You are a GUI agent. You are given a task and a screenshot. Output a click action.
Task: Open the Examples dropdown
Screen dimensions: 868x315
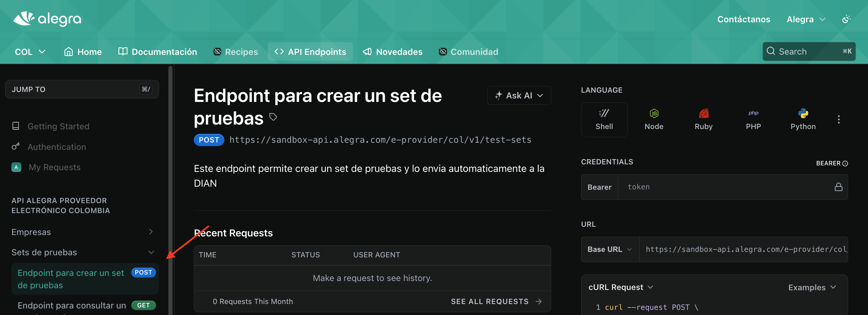click(x=812, y=287)
